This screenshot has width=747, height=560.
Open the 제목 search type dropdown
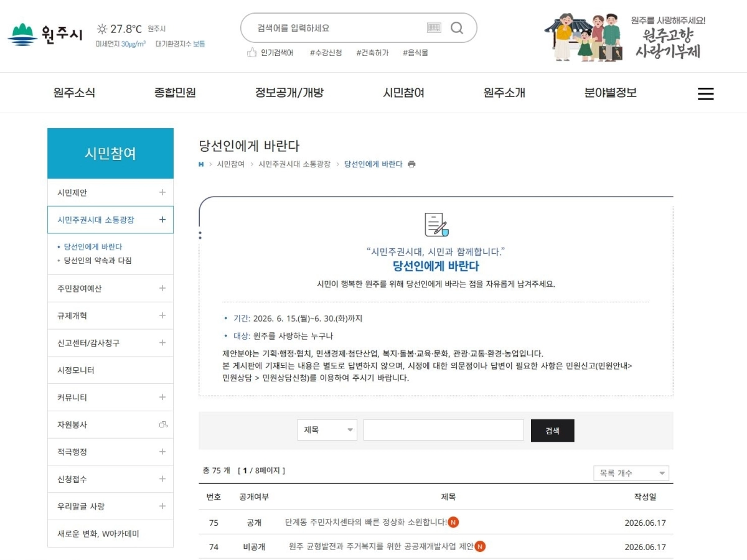tap(327, 430)
